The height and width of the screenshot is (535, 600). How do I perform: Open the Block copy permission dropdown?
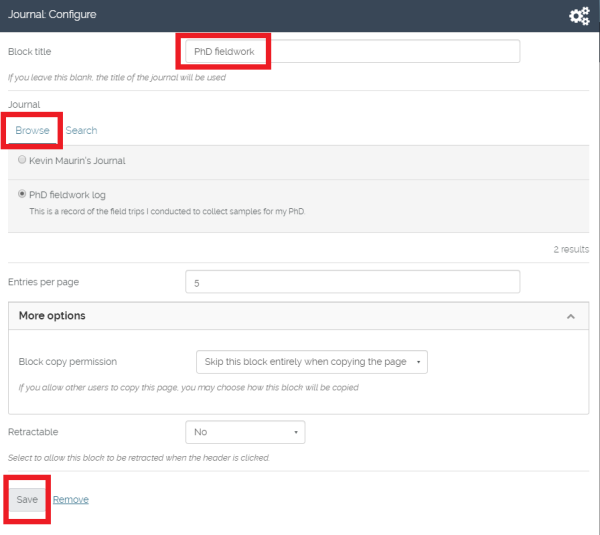pyautogui.click(x=311, y=362)
